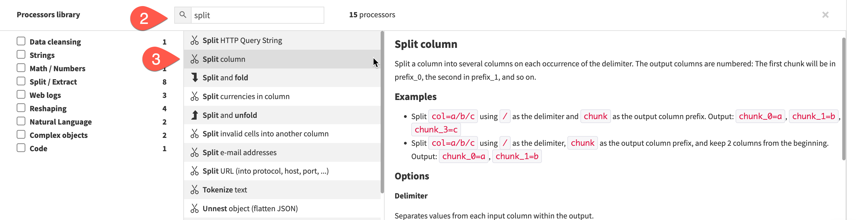Click scissors icon beside Split currencies in column

195,97
